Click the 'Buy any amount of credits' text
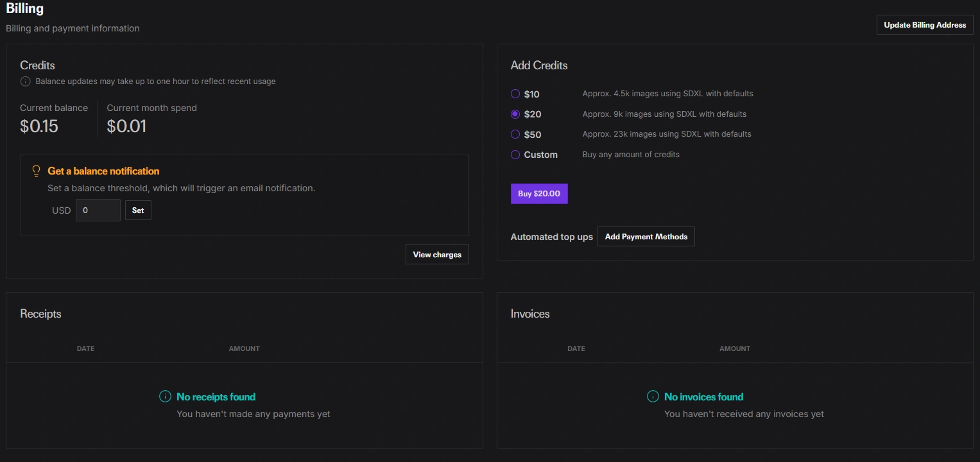This screenshot has height=462, width=980. [x=631, y=155]
